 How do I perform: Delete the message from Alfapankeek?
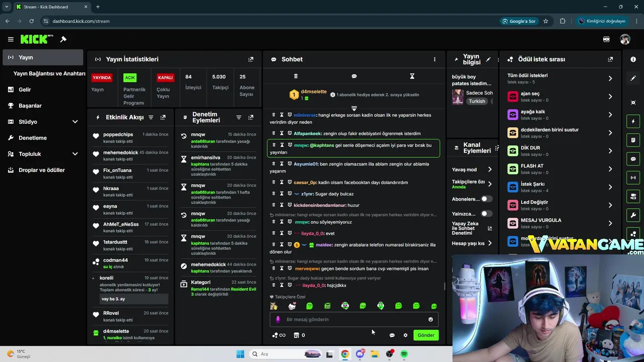(274, 133)
